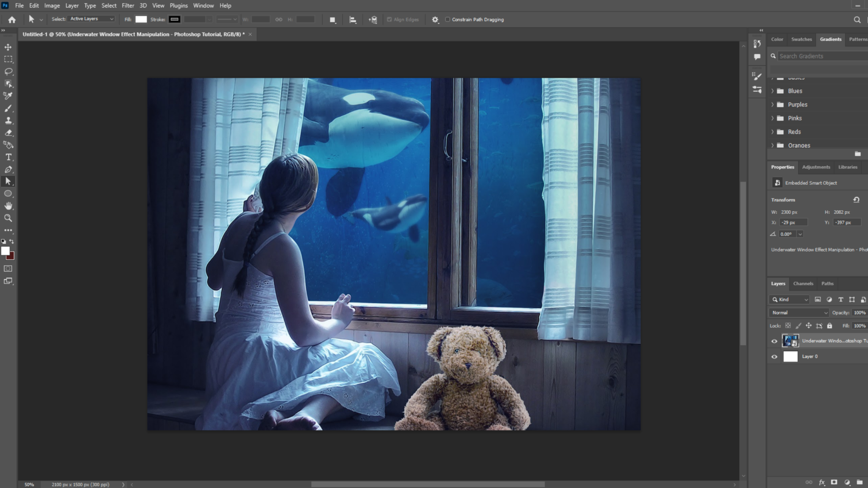Open the rotation angle dropdown

(800, 234)
